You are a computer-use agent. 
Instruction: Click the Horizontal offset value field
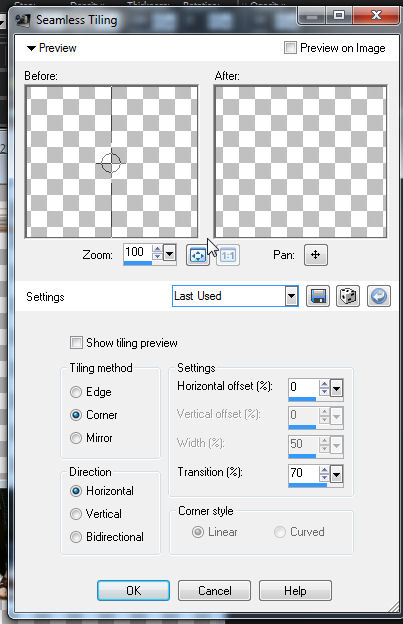pos(304,387)
